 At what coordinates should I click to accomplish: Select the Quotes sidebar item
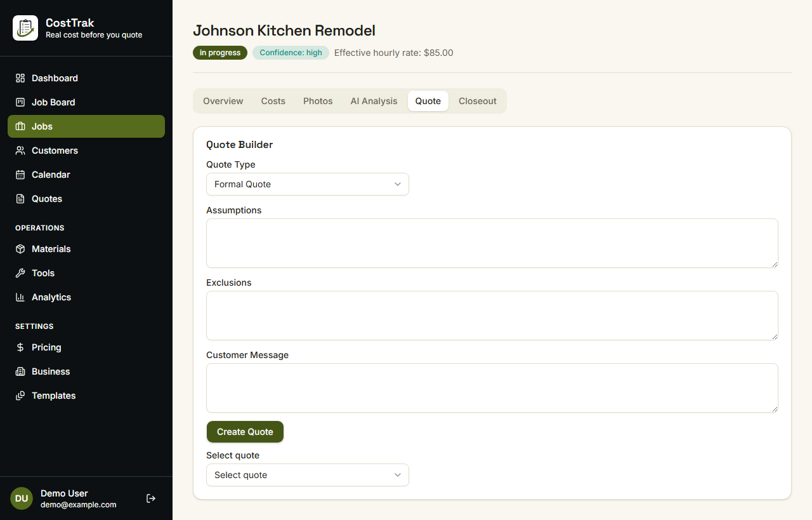86,199
